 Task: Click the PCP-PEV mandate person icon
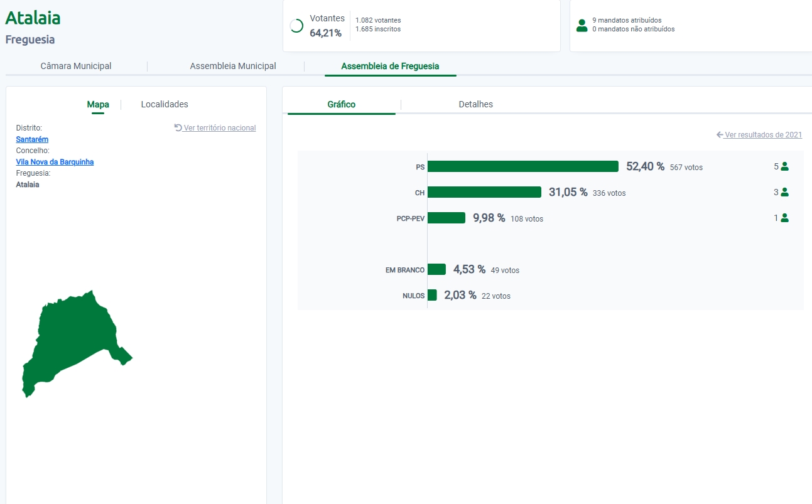click(784, 218)
